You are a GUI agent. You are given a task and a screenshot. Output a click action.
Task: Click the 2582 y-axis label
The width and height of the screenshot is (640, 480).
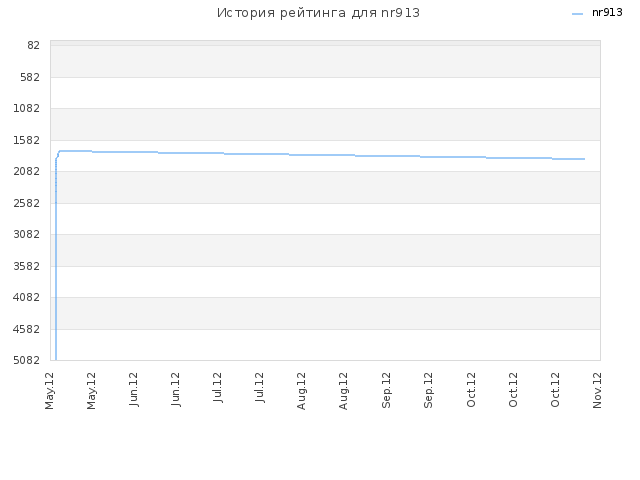coord(27,203)
